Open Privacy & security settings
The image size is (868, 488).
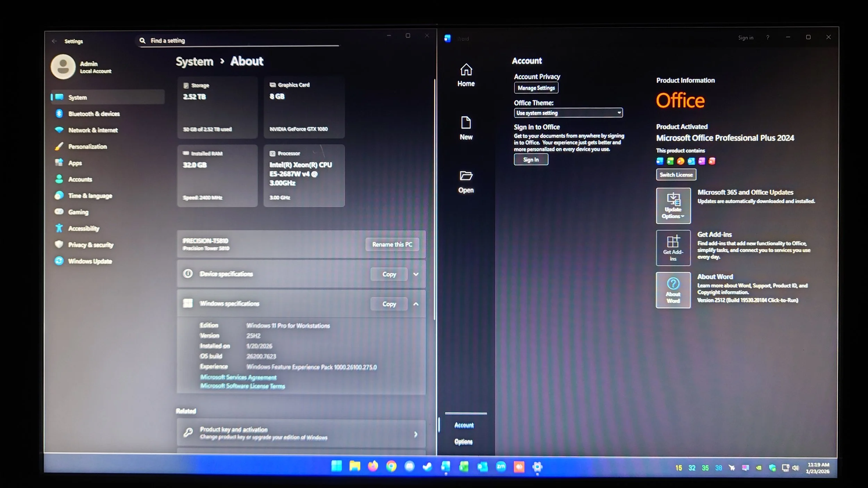click(91, 245)
